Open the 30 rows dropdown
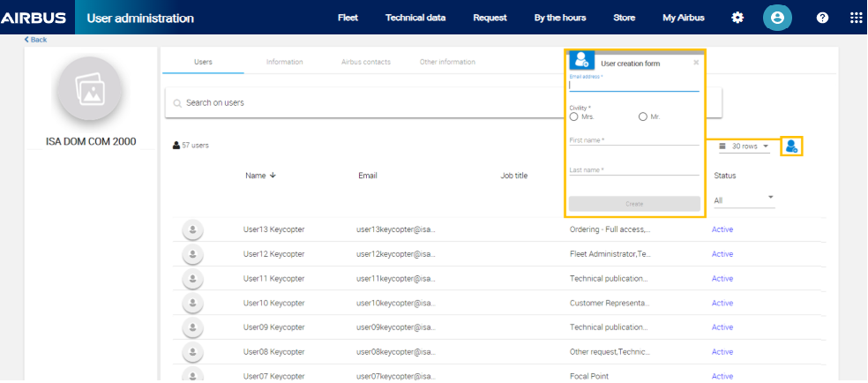Image resolution: width=868 pixels, height=383 pixels. [x=745, y=146]
